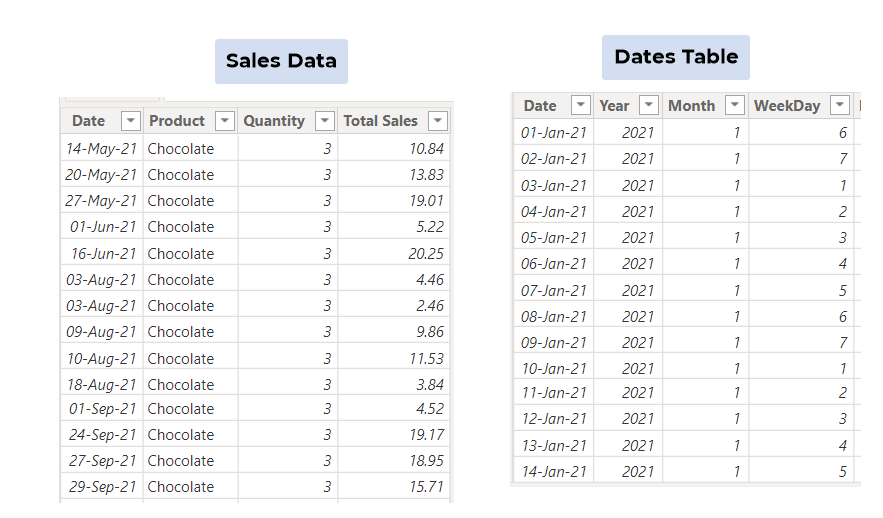This screenshot has width=883, height=518.
Task: Select the WeekDay column header text
Action: point(786,105)
